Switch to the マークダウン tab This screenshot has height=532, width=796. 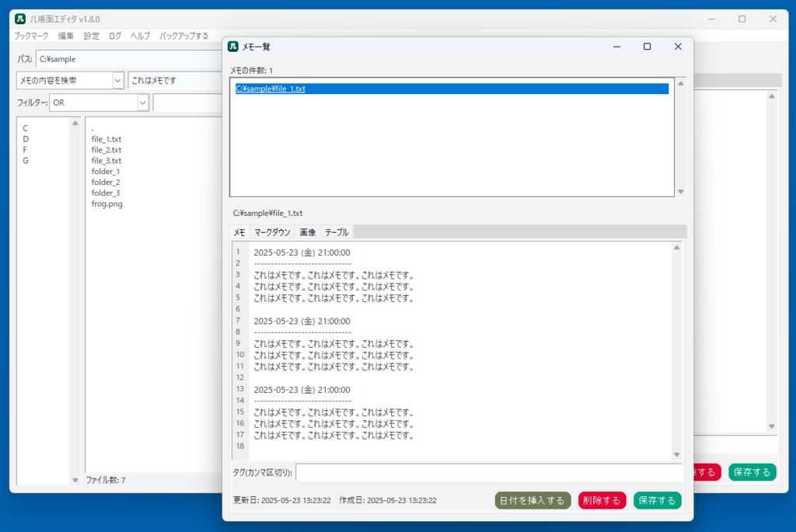coord(272,232)
